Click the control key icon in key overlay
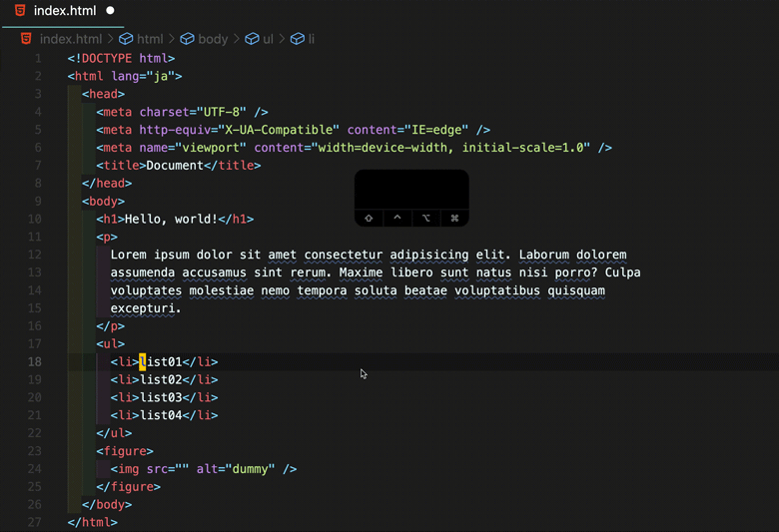Image resolution: width=779 pixels, height=532 pixels. point(397,218)
